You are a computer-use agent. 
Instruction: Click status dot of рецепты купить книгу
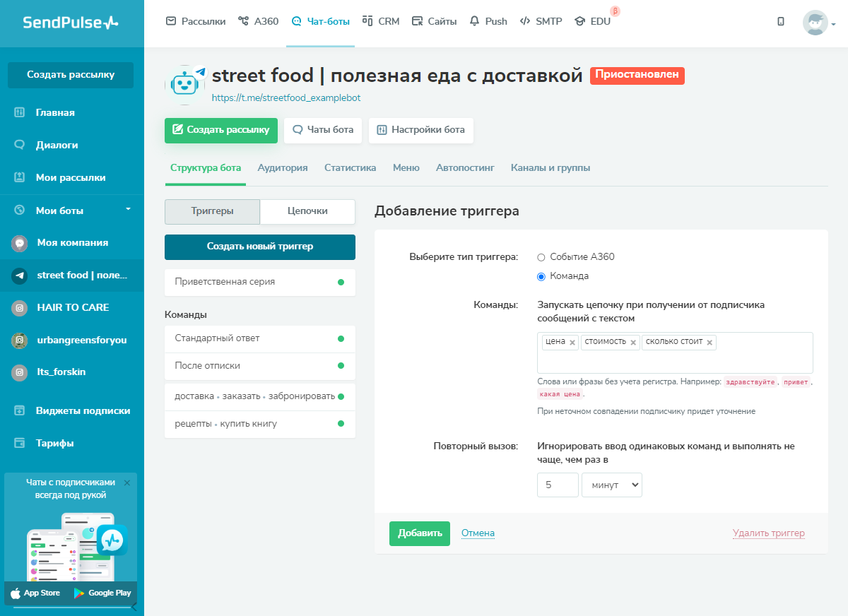(x=341, y=424)
